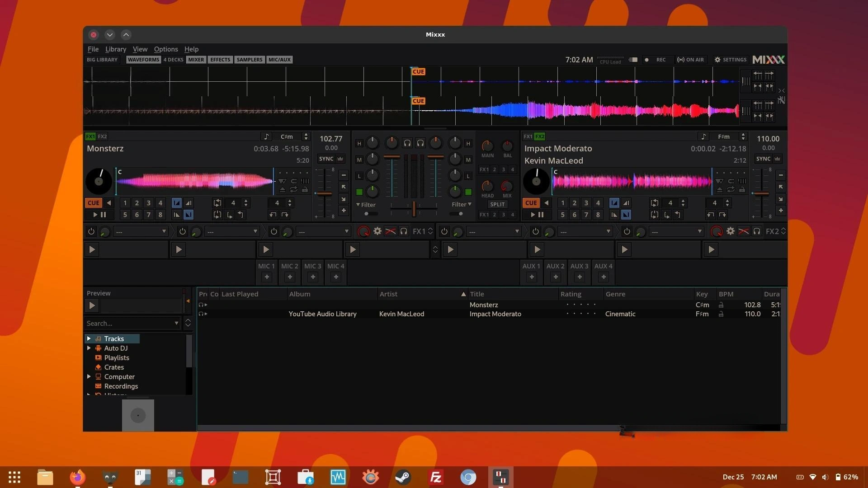Toggle keylock on the Monsterz deck
Screen dimensions: 868x488
(x=305, y=190)
